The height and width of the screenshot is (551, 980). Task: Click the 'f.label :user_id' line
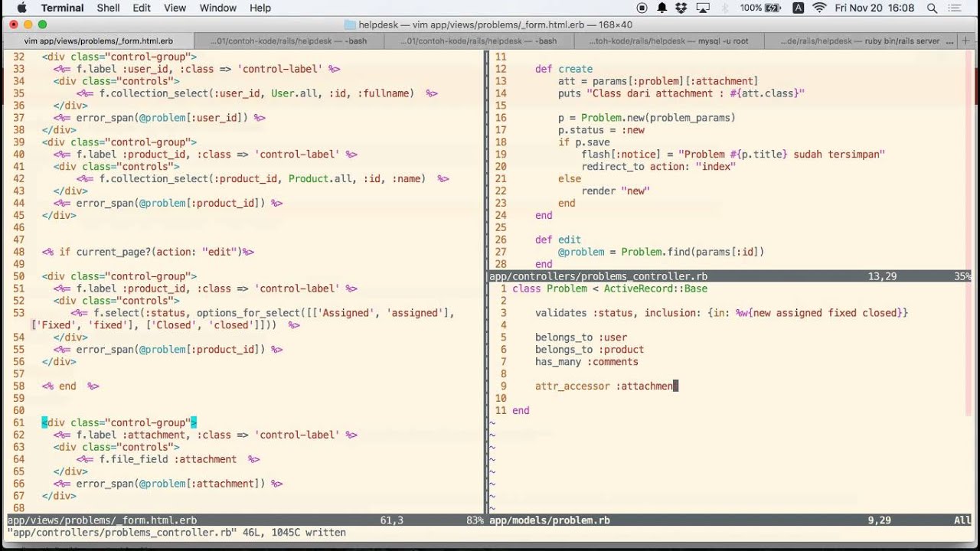coord(197,69)
